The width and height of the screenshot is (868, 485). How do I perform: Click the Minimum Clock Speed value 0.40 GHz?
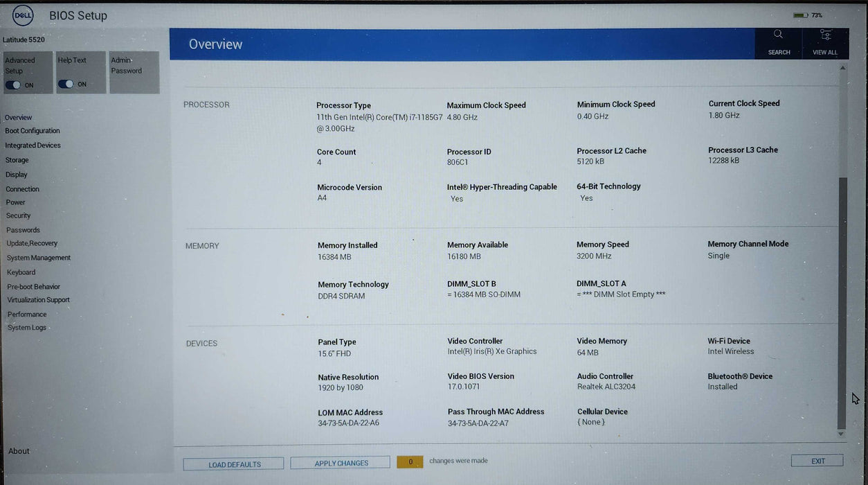pyautogui.click(x=593, y=116)
